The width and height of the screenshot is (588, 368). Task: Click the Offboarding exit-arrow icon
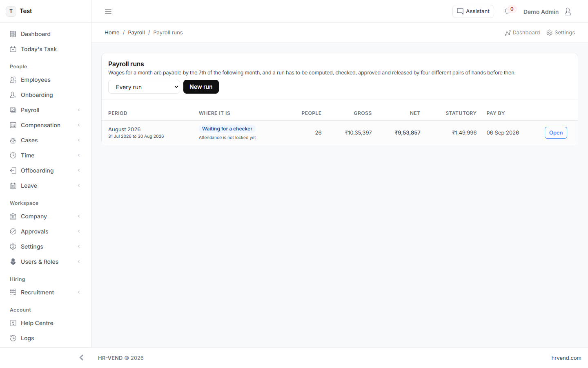point(13,171)
